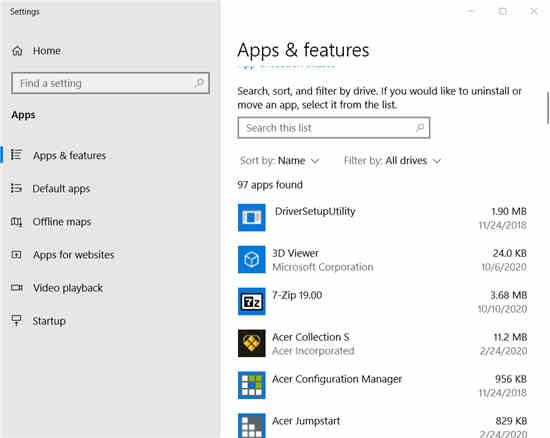Go to Home in Settings sidebar
The width and height of the screenshot is (550, 438).
47,51
